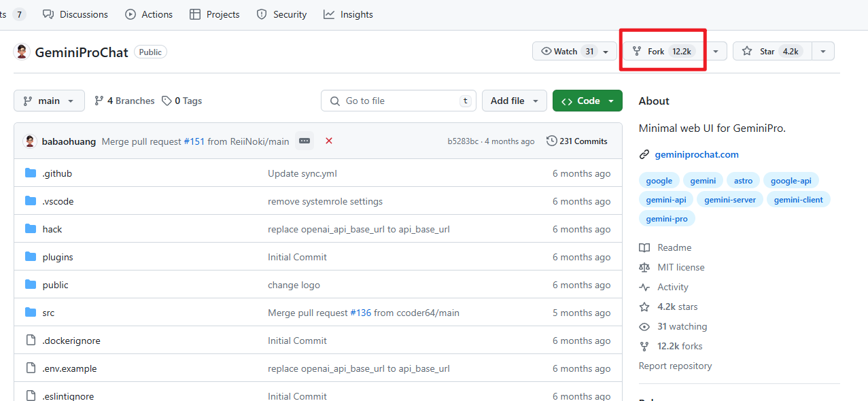
Task: Click the commit message ellipsis icon
Action: coord(305,141)
